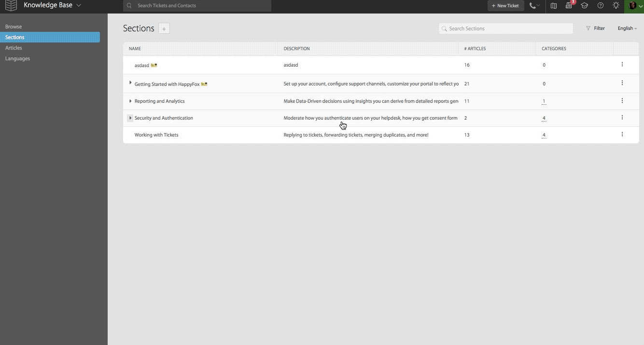644x345 pixels.
Task: Open the user avatar profile menu
Action: click(634, 6)
